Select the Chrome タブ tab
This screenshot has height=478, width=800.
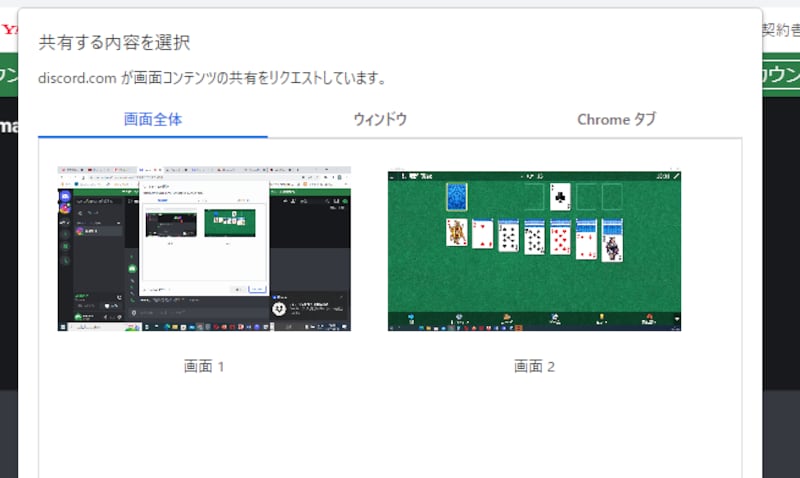click(x=616, y=119)
